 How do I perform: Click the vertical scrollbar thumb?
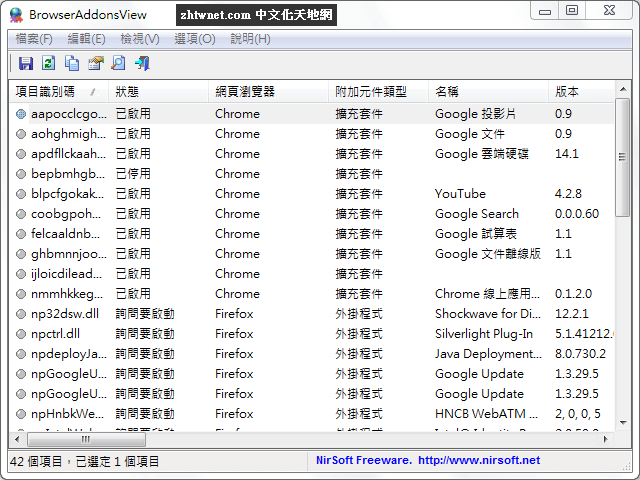coord(623,158)
